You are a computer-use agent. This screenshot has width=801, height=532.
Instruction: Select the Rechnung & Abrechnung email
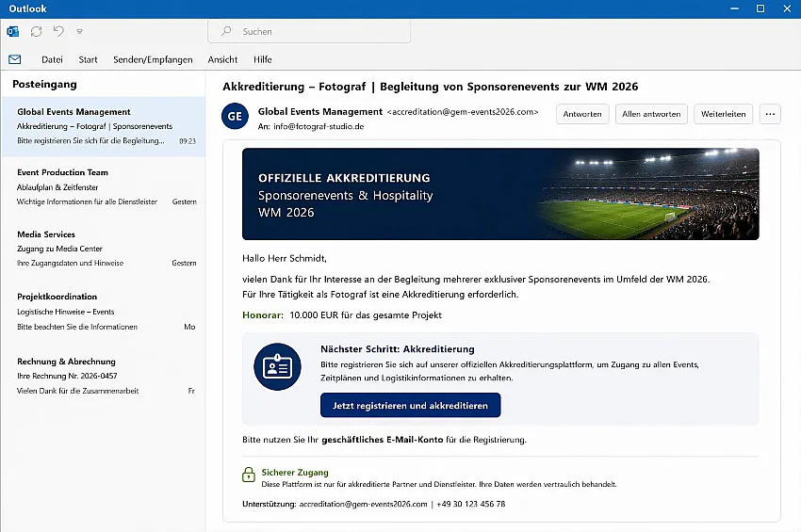104,376
